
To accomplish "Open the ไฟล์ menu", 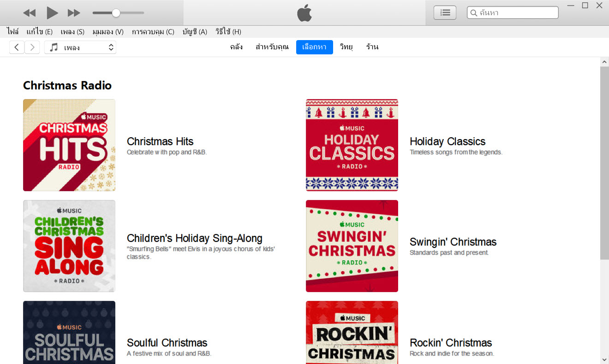I will pyautogui.click(x=13, y=32).
